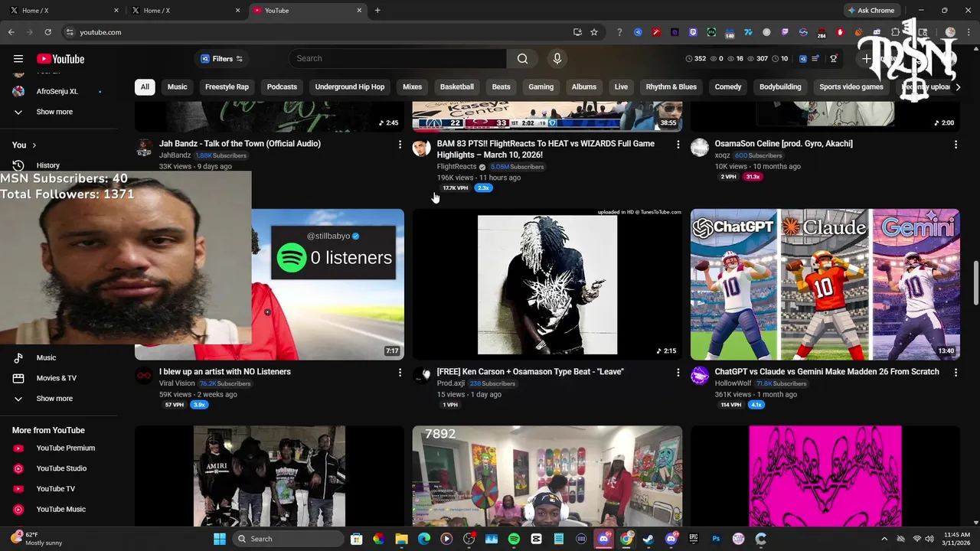Play the pink skull artwork thumbnail
The height and width of the screenshot is (551, 980).
point(825,476)
